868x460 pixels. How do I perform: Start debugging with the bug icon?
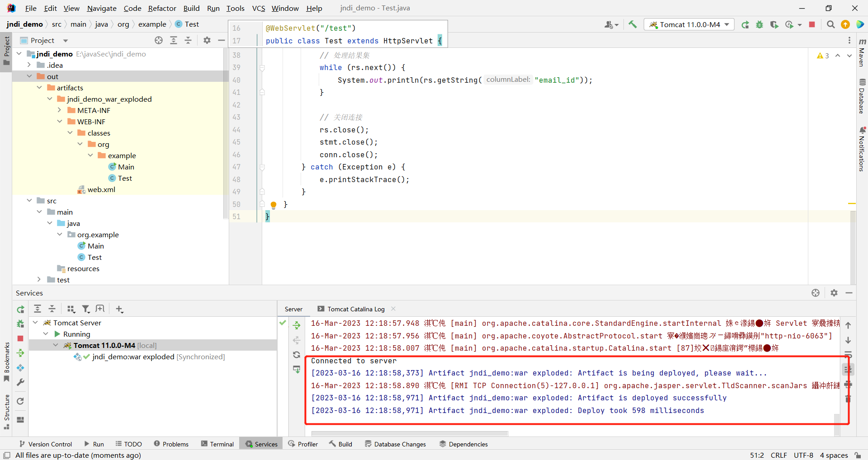click(759, 24)
